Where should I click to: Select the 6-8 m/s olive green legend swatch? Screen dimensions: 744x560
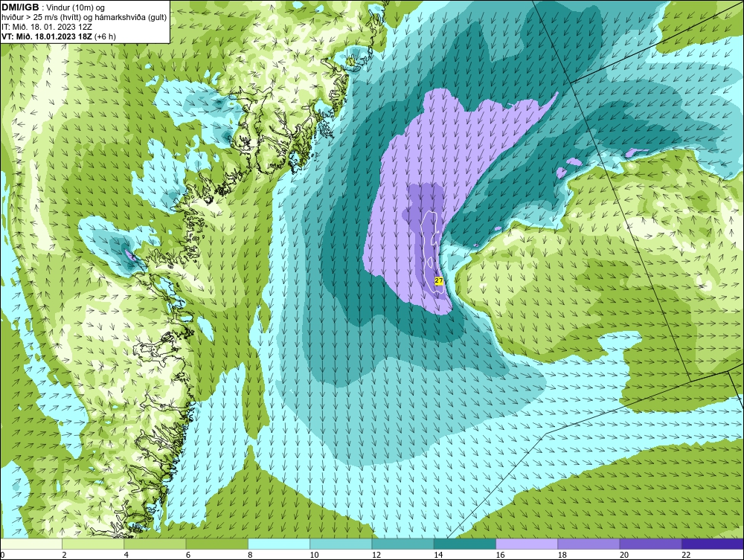pyautogui.click(x=217, y=544)
